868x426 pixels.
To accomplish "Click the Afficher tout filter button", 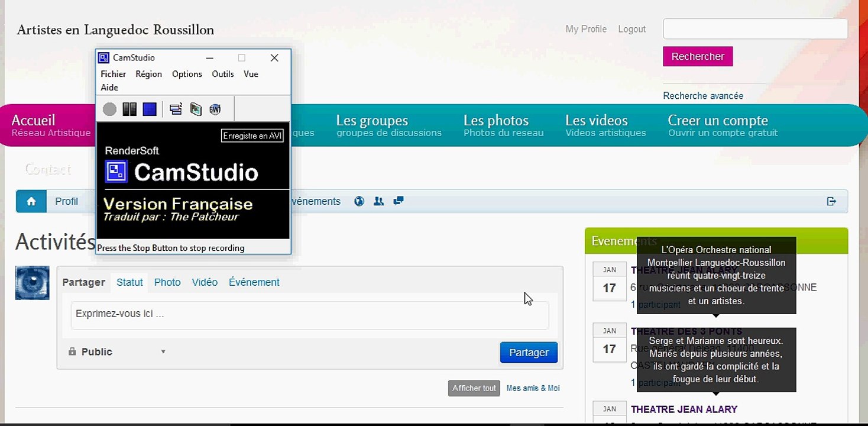I will pos(474,388).
